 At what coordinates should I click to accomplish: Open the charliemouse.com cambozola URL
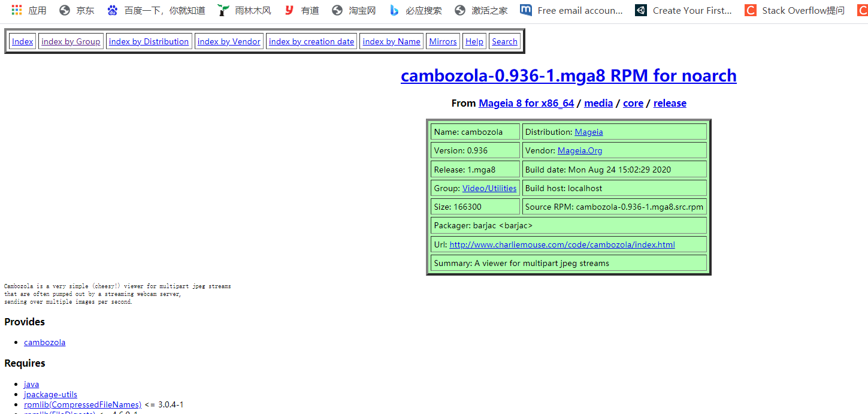pos(562,244)
